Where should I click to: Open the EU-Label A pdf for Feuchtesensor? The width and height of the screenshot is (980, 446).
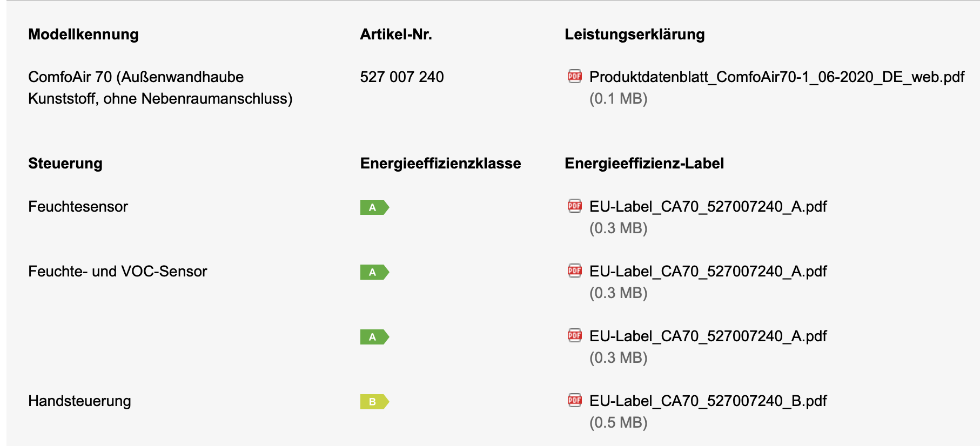pyautogui.click(x=708, y=207)
